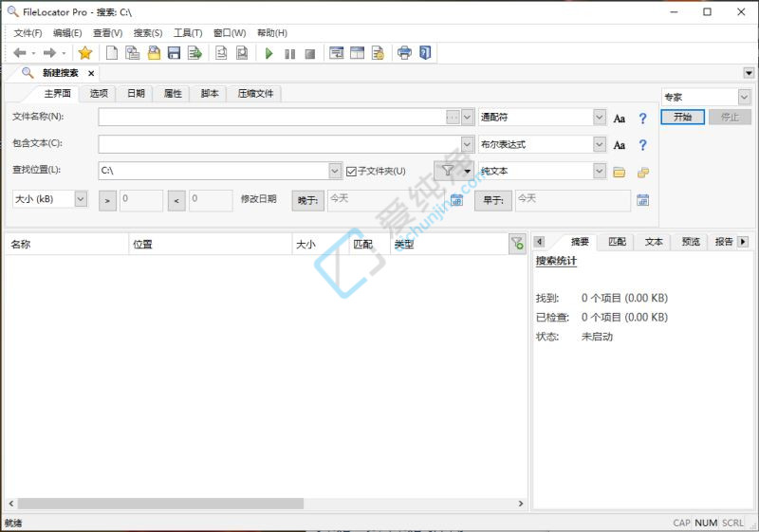759x532 pixels.
Task: Close the 新建搜索 tab
Action: (x=91, y=73)
